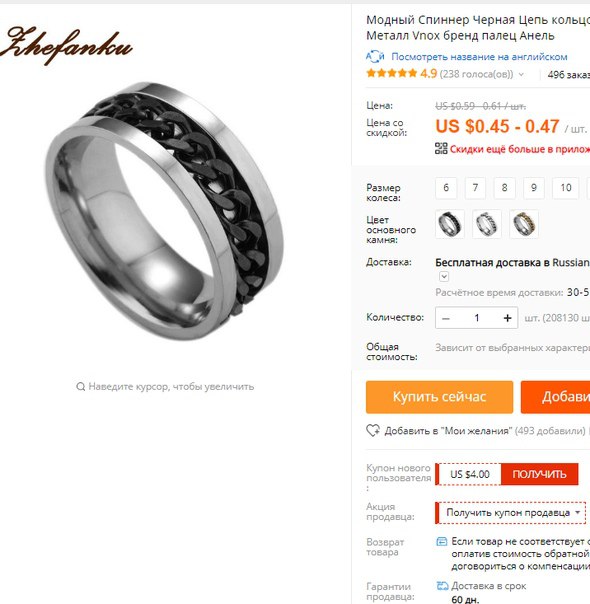Open the Получить купон продавца dropdown

tap(510, 513)
